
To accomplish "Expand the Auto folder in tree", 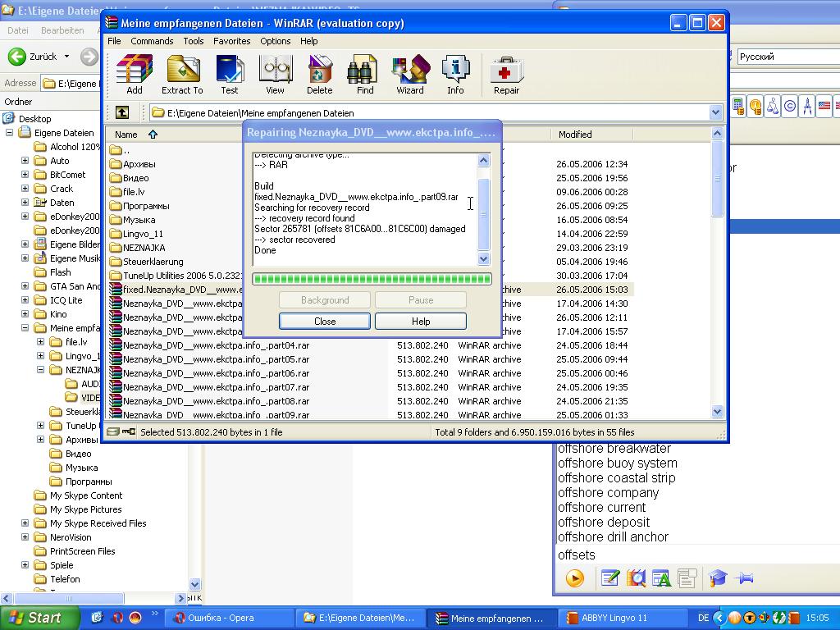I will pyautogui.click(x=25, y=160).
